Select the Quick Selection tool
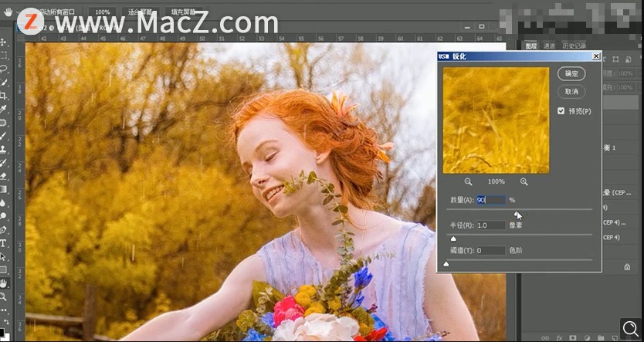The image size is (644, 342). [x=3, y=82]
